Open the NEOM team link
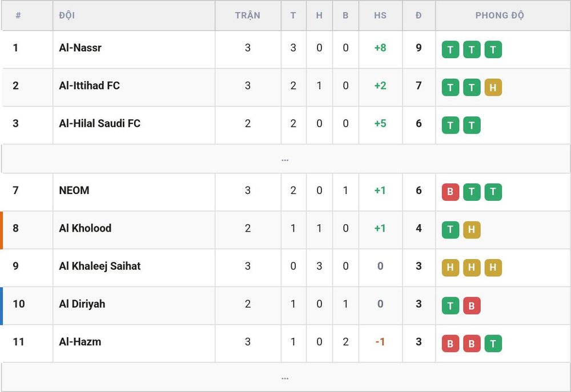Screen dimensions: 571x392 [x=74, y=191]
